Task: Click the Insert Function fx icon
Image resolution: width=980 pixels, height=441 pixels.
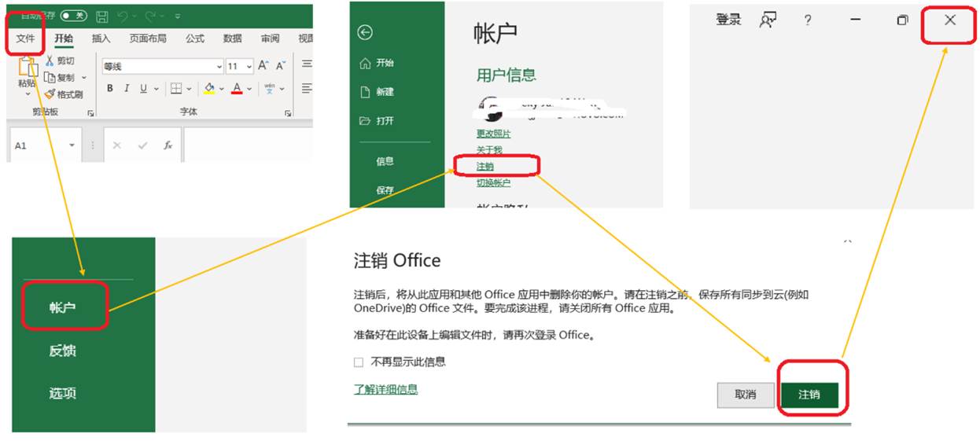Action: 168,145
